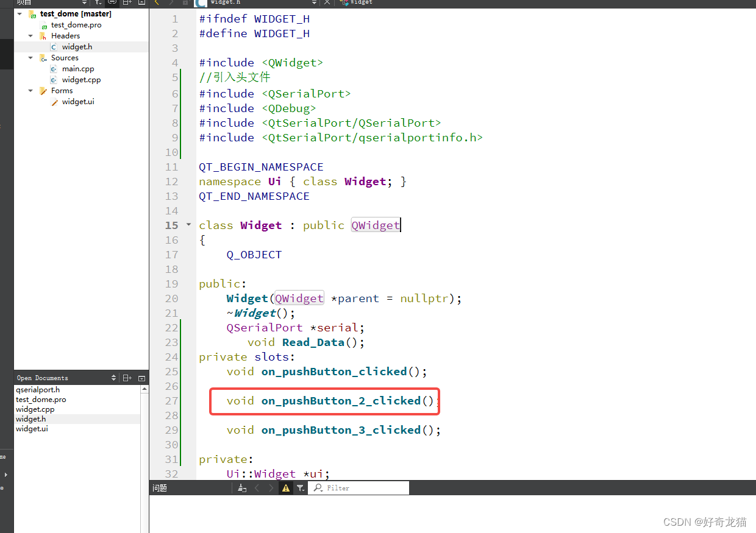Collapse the Sources folder
The image size is (756, 533).
[x=30, y=57]
